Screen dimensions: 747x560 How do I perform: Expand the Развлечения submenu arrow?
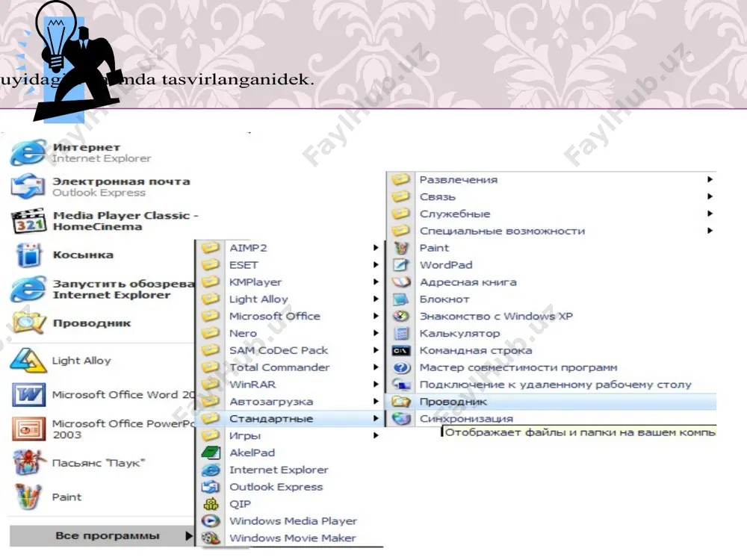(710, 179)
